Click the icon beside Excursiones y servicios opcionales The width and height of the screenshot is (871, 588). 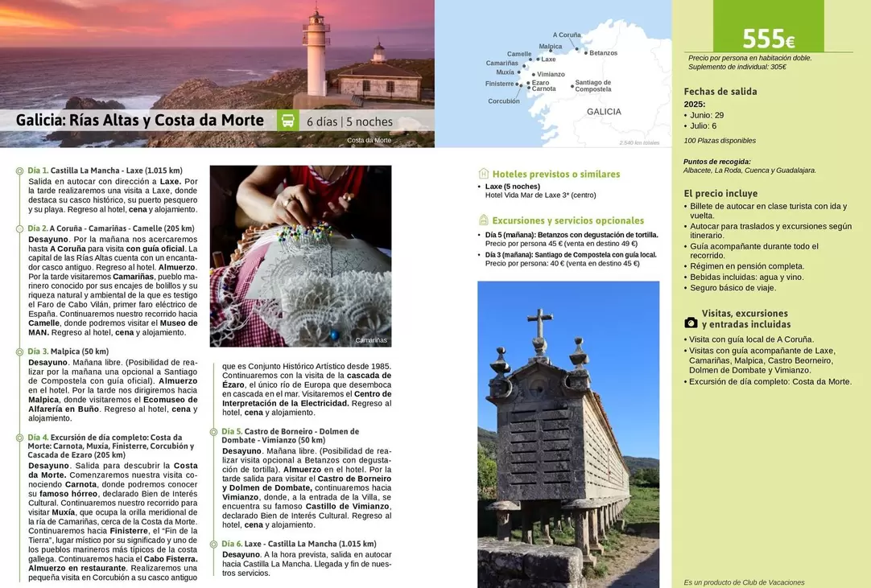[483, 220]
